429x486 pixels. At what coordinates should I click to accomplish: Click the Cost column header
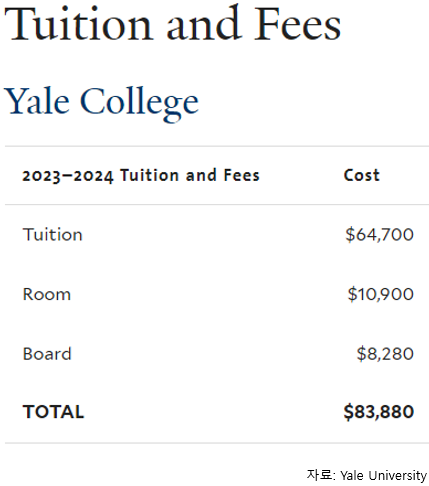362,175
